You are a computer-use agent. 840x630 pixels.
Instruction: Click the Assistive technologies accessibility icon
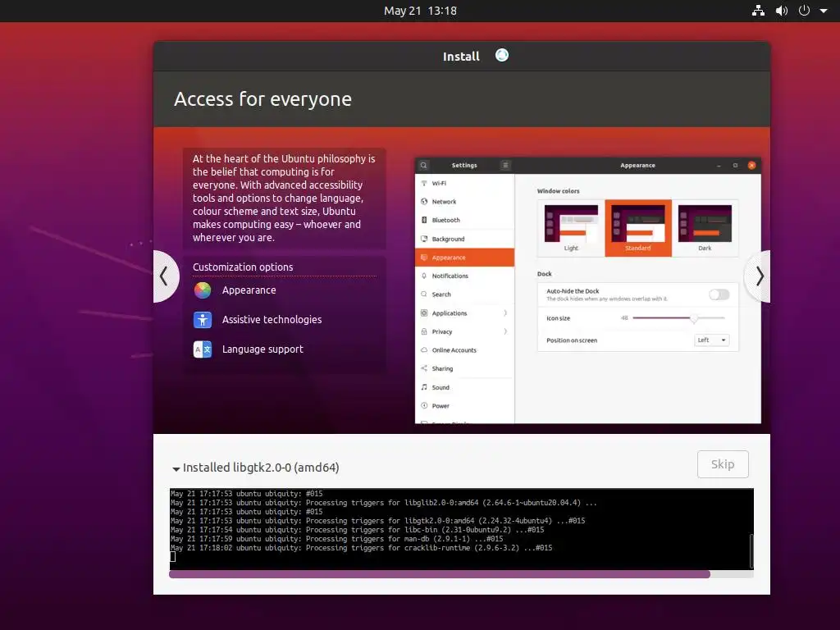pos(203,320)
